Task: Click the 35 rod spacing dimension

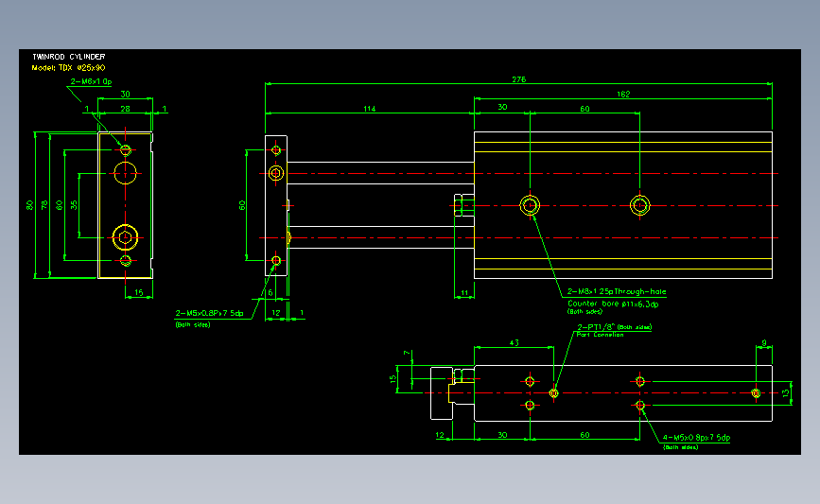Action: (x=74, y=205)
